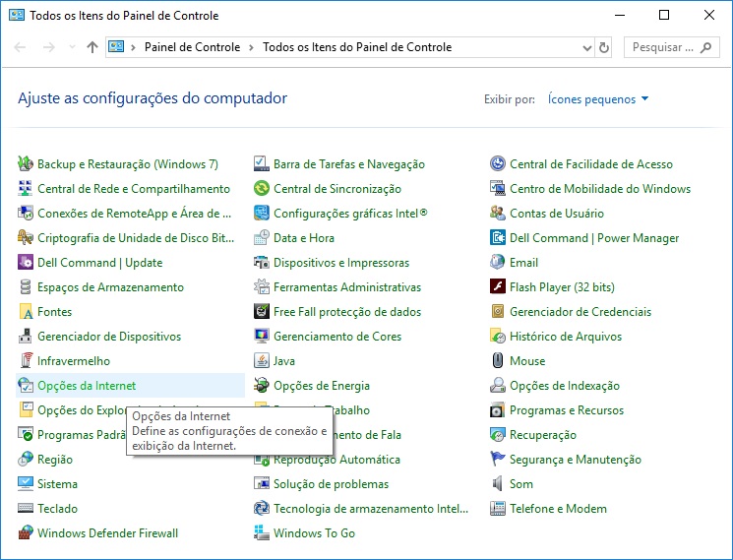Open the Mouse icon
The width and height of the screenshot is (733, 560).
pyautogui.click(x=498, y=361)
